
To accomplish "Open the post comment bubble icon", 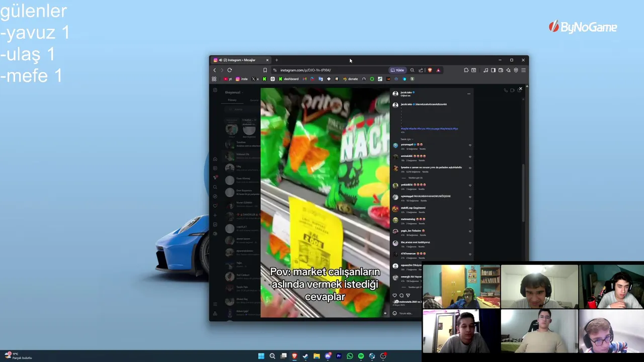I will [401, 295].
